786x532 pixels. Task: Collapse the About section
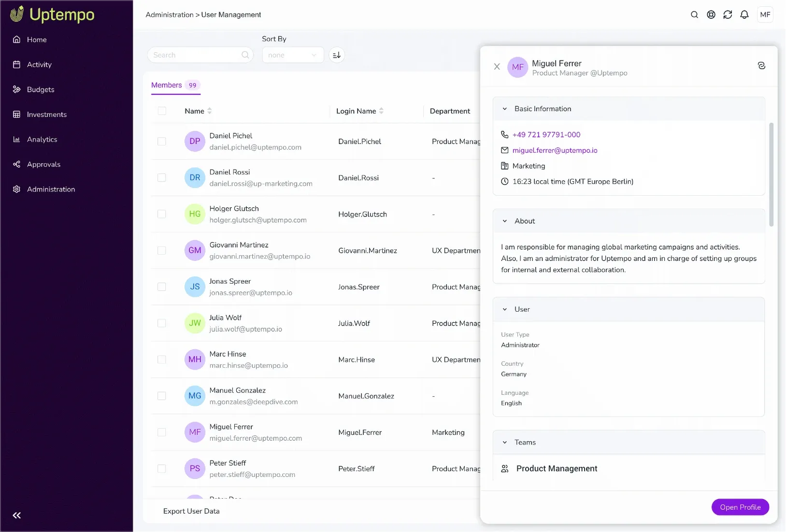click(504, 221)
